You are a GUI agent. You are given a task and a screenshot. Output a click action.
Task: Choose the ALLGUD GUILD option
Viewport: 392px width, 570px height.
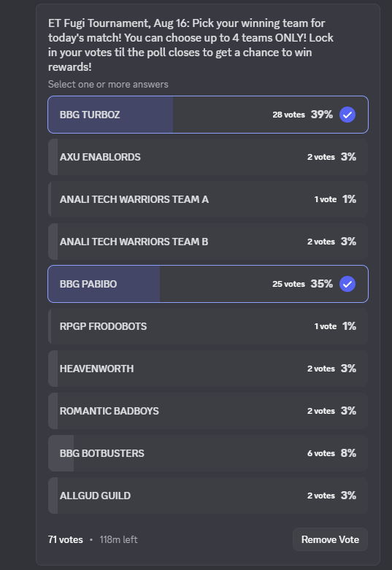point(208,496)
